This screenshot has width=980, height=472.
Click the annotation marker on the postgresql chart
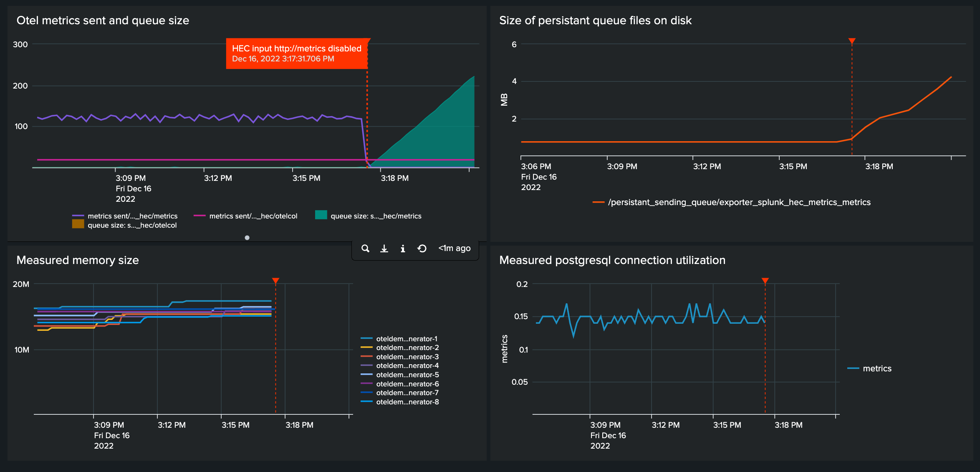765,281
